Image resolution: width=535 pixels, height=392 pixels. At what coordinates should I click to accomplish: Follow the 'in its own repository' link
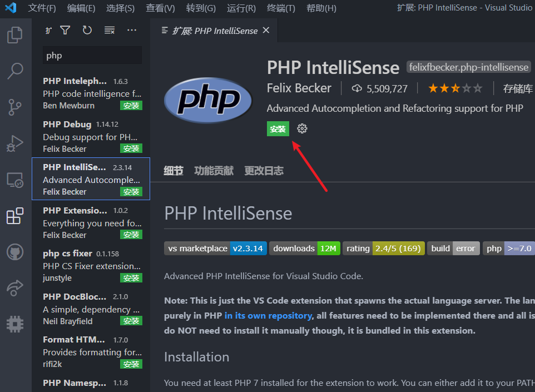(x=268, y=316)
